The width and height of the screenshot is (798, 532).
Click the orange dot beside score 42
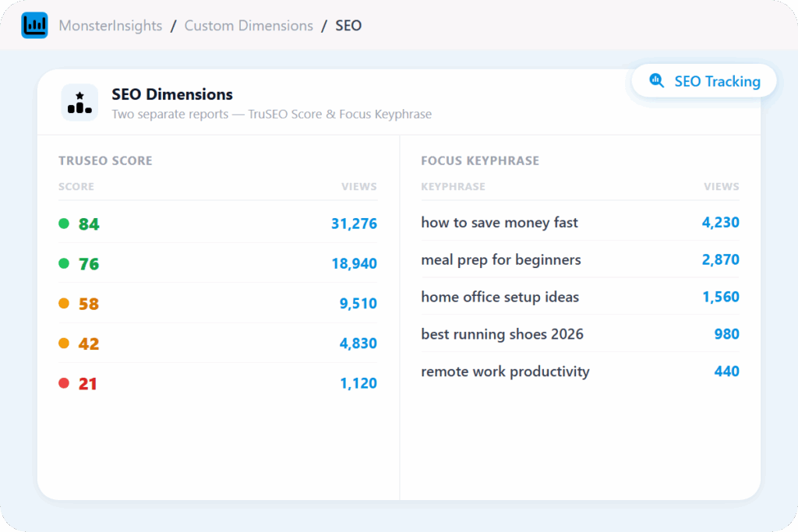[64, 344]
